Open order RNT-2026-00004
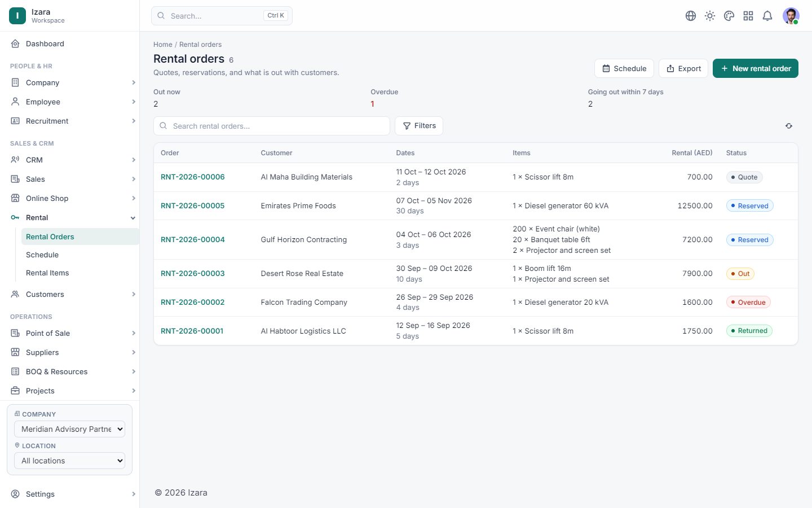 click(193, 239)
